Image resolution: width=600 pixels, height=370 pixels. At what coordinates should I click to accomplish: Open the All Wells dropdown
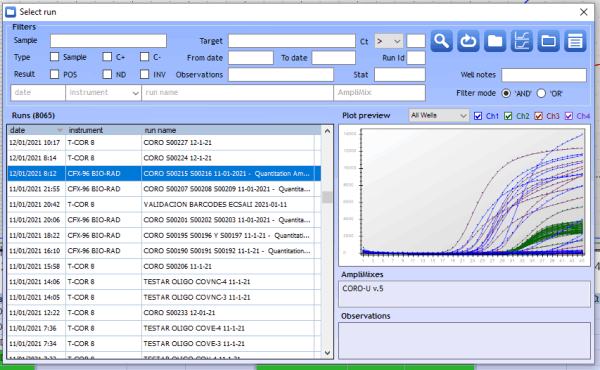pyautogui.click(x=439, y=116)
